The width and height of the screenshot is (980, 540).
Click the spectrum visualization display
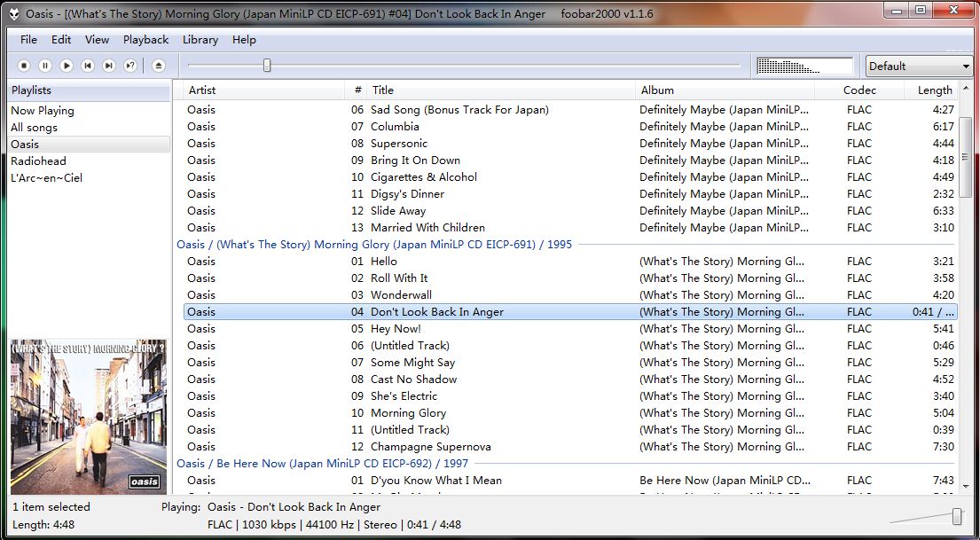point(805,66)
